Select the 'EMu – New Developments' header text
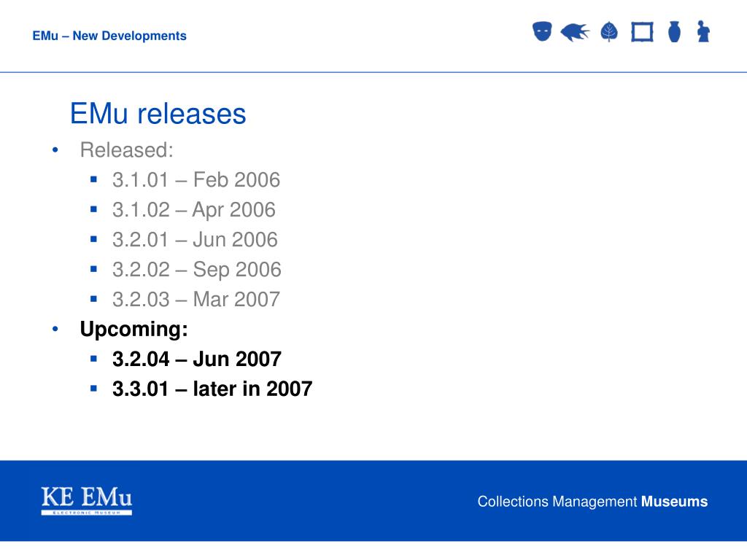This screenshot has height=560, width=747. tap(109, 36)
